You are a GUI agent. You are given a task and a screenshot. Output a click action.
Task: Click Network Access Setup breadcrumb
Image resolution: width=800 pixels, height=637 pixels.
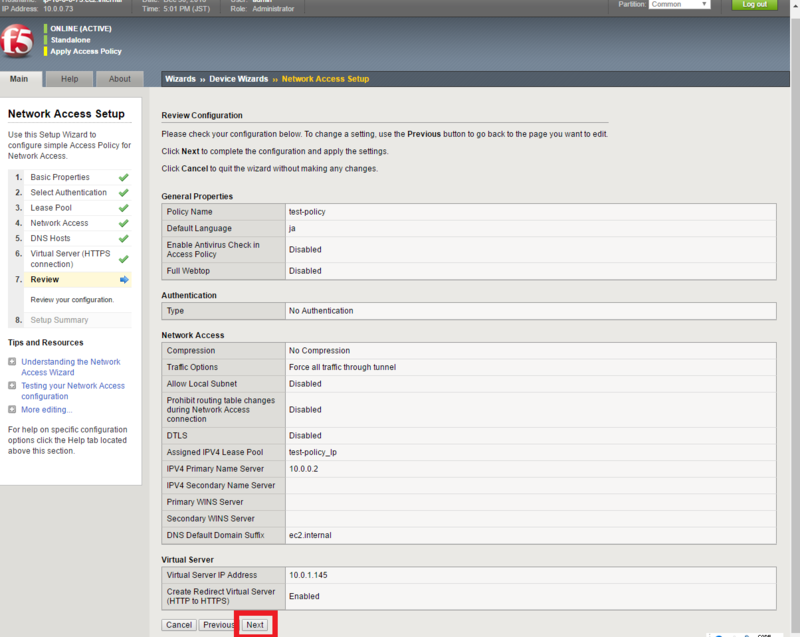pos(325,79)
